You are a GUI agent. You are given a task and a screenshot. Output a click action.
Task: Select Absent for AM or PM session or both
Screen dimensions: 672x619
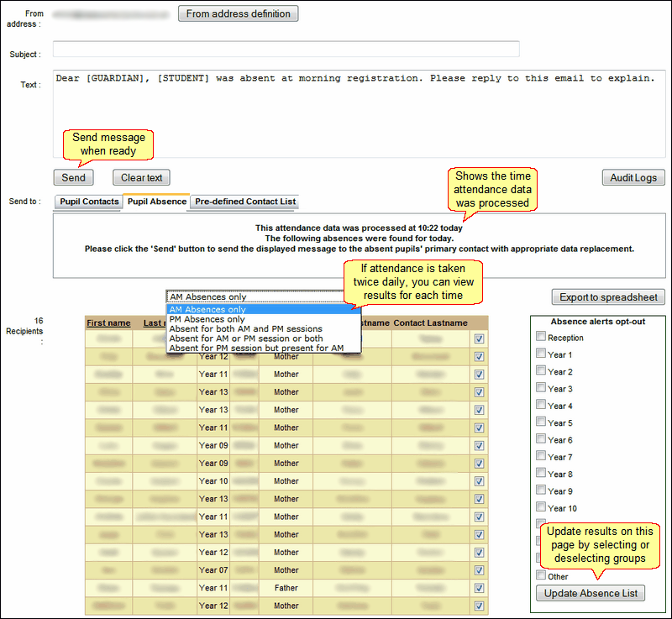pos(263,338)
